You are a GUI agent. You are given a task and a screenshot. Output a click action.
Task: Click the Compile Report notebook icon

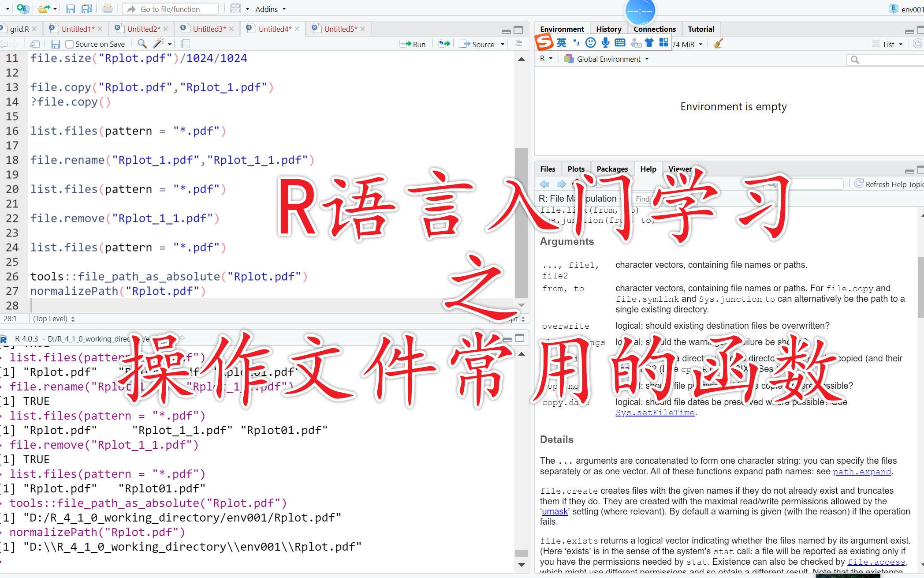click(186, 44)
